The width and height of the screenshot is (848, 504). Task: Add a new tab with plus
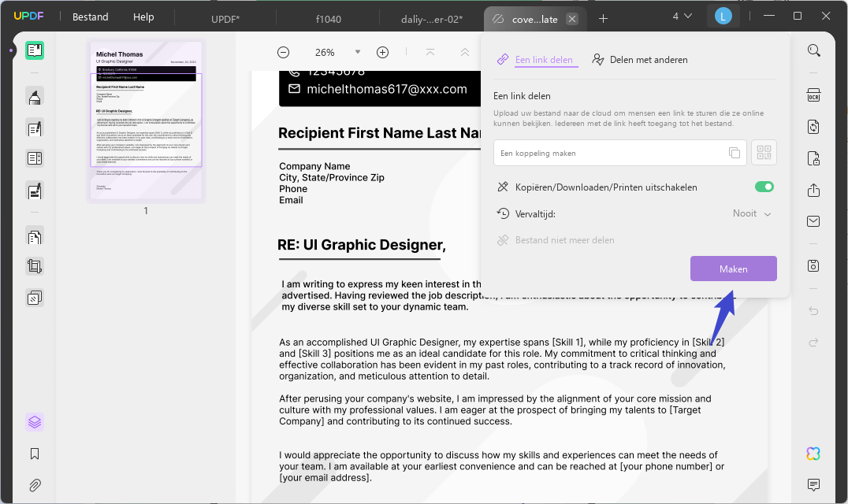pos(603,19)
